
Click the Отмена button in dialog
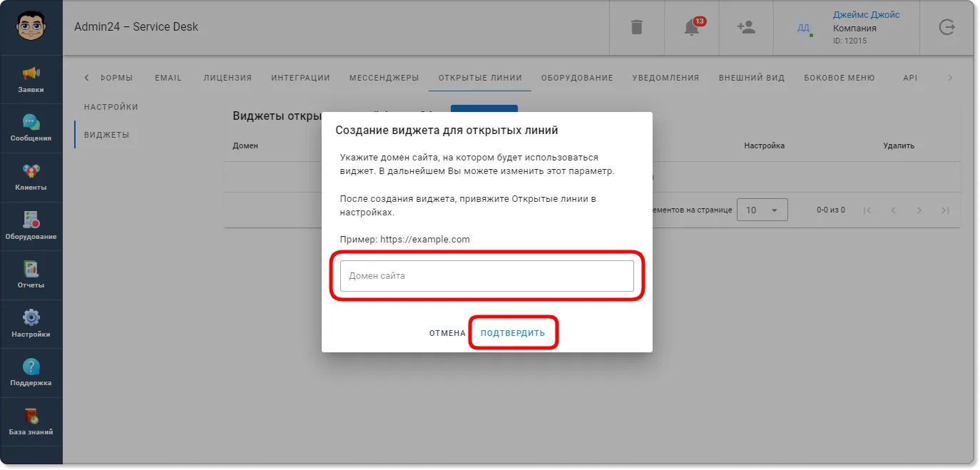click(x=447, y=333)
